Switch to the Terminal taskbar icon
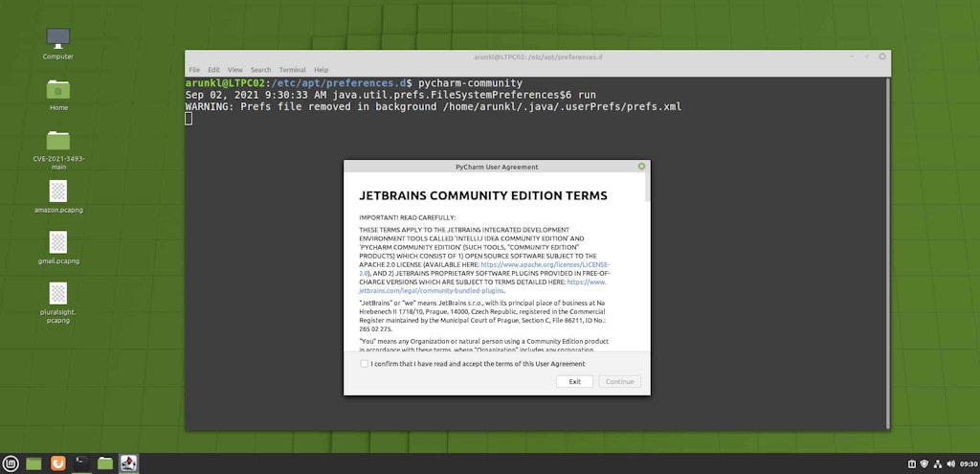This screenshot has width=980, height=474. click(81, 463)
